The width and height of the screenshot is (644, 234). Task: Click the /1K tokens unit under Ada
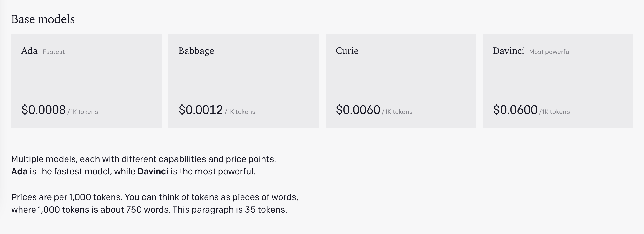(x=83, y=112)
